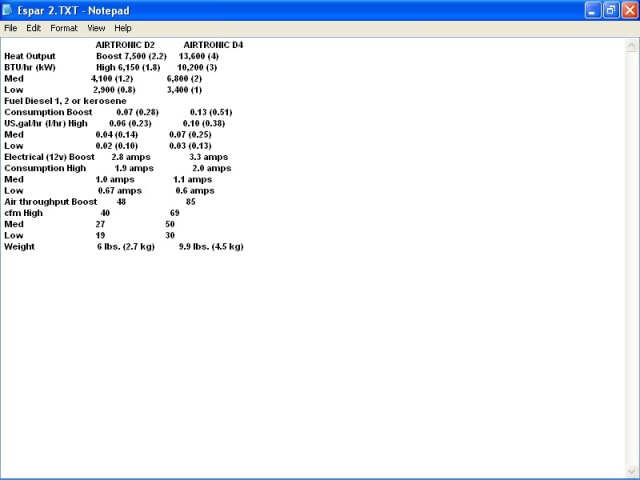Click the '69' cfm value
Viewport: 640px width, 480px height.
[x=174, y=213]
